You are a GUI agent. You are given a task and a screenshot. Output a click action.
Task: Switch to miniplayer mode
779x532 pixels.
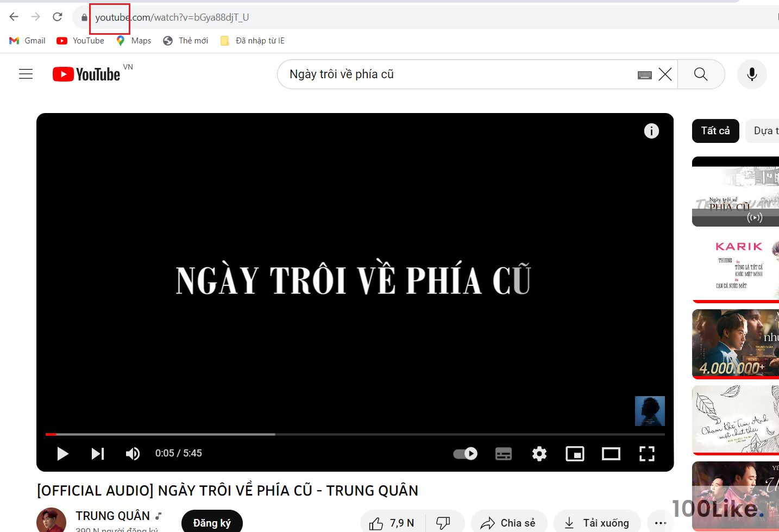575,454
